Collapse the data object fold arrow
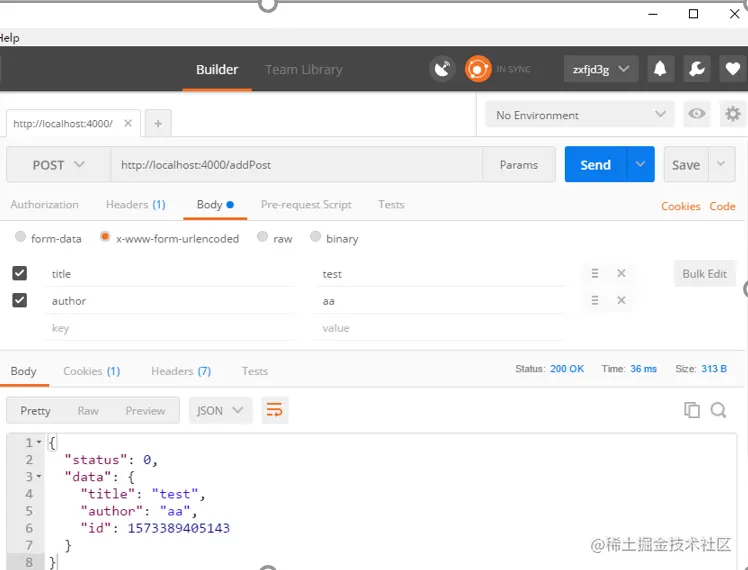The image size is (748, 570). click(x=39, y=477)
